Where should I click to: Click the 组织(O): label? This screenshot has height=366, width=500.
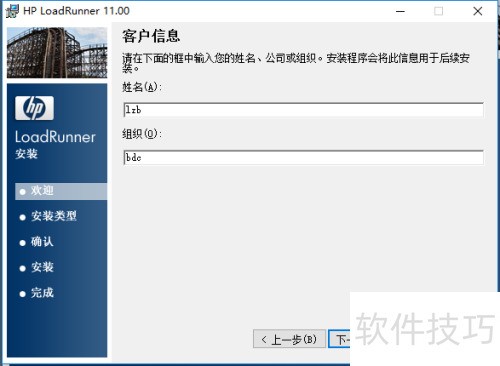(x=142, y=134)
